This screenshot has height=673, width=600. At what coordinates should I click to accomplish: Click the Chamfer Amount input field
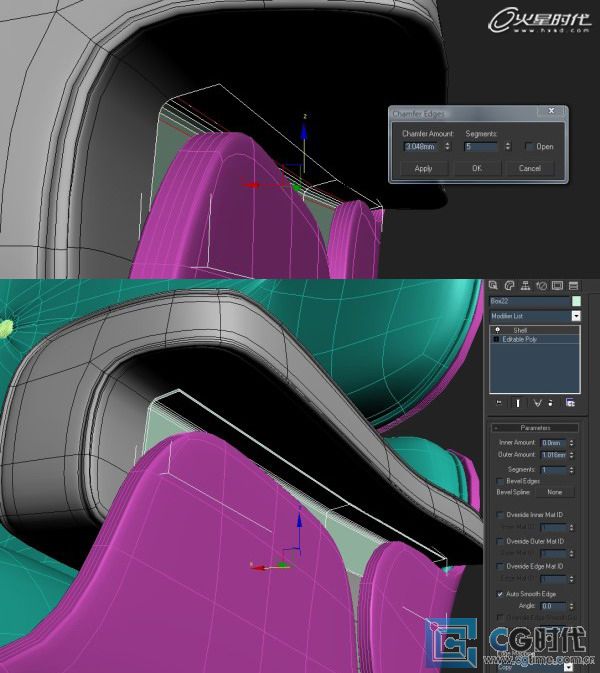(x=422, y=146)
